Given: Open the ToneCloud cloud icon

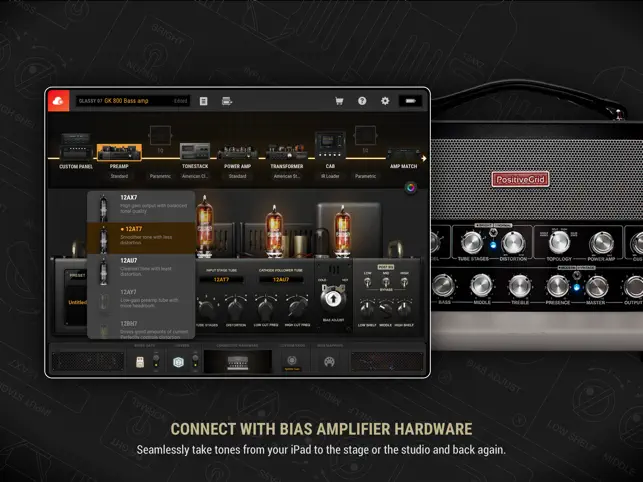Looking at the screenshot, I should pyautogui.click(x=59, y=101).
